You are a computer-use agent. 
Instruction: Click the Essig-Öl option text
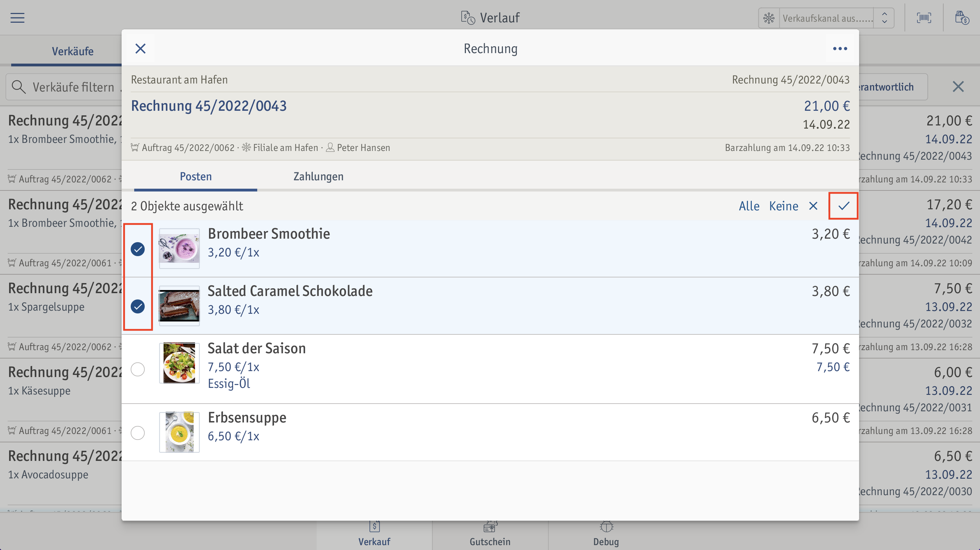pos(229,383)
